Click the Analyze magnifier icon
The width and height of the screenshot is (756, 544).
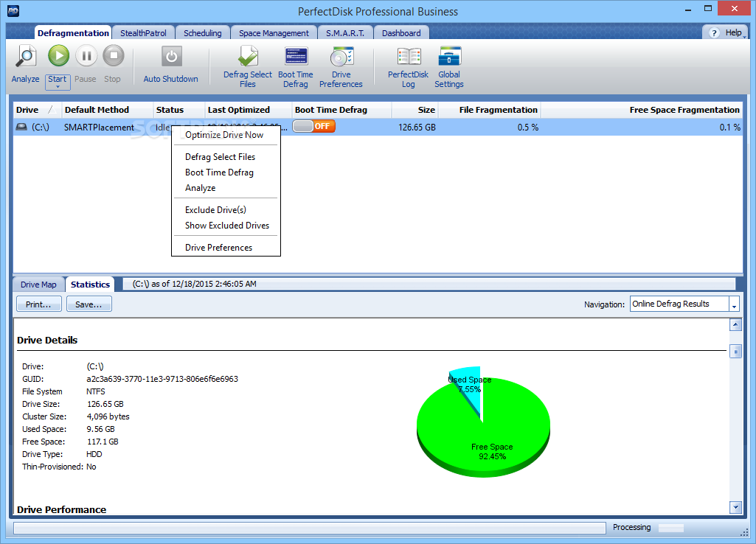[x=26, y=56]
